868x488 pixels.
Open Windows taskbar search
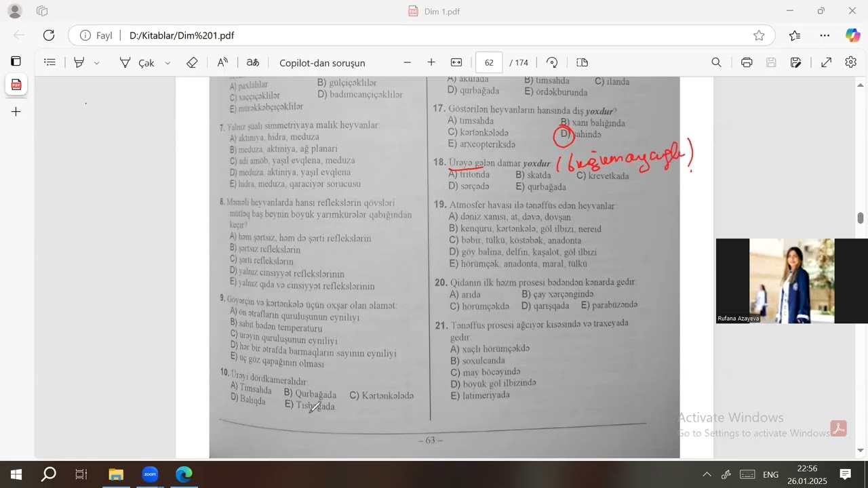click(49, 474)
